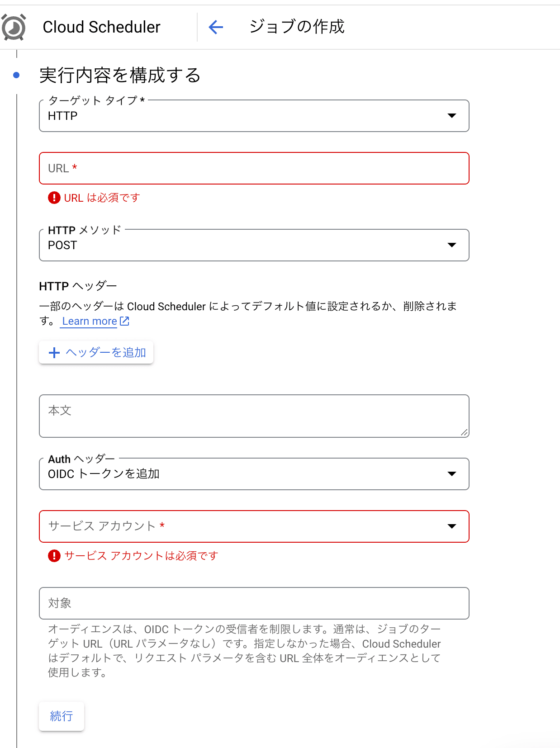Screen dimensions: 560x748
Task: Click the blue step bullet marker
Action: coord(17,75)
